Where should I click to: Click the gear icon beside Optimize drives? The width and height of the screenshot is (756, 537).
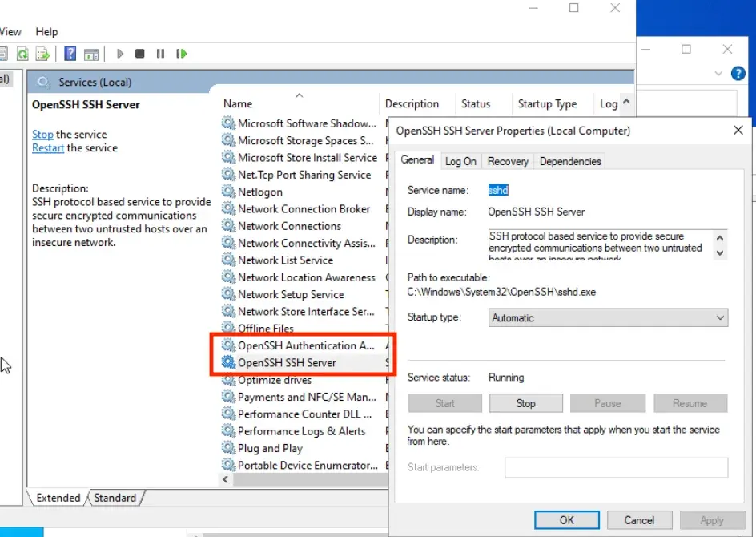(228, 380)
